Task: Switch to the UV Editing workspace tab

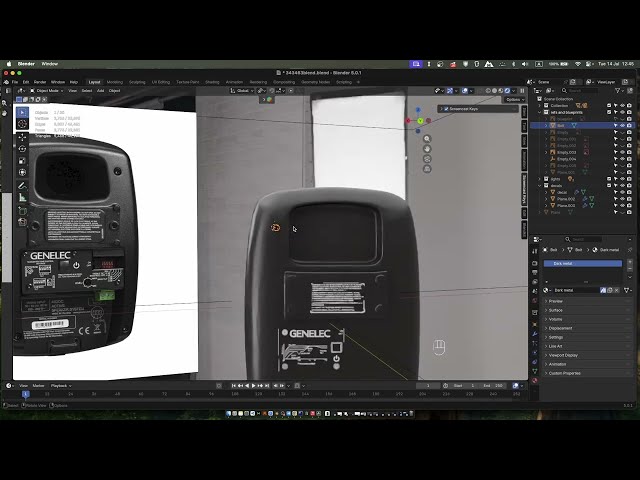Action: pyautogui.click(x=161, y=82)
